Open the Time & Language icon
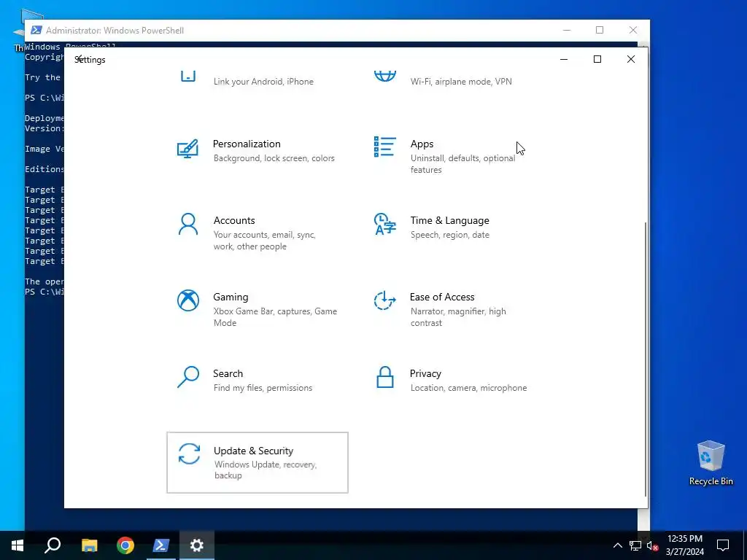The height and width of the screenshot is (560, 747). point(385,224)
